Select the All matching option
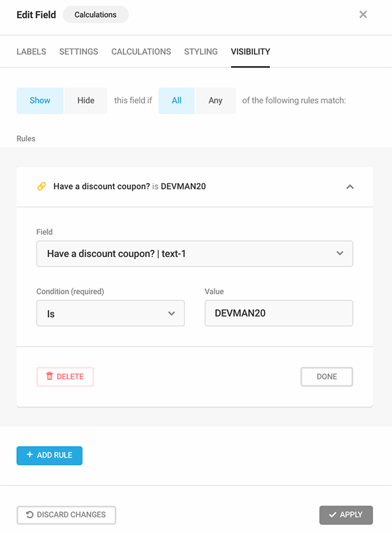 coord(176,100)
